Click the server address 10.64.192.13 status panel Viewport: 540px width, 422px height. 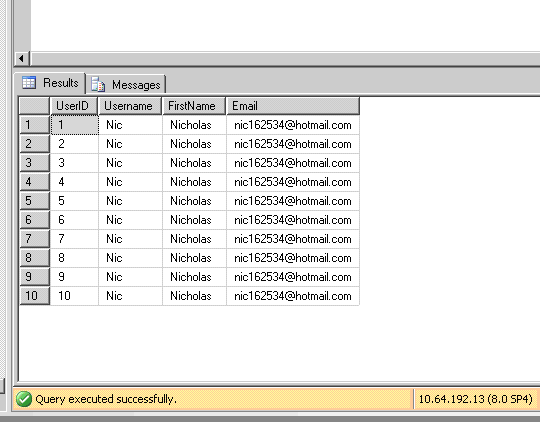pyautogui.click(x=476, y=399)
